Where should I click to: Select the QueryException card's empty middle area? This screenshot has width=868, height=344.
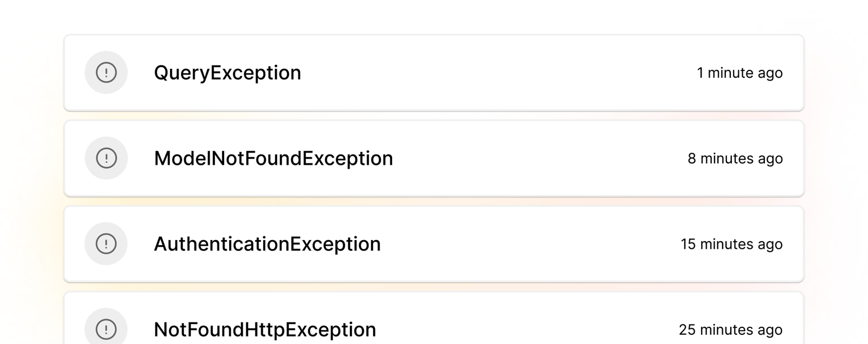pos(497,72)
